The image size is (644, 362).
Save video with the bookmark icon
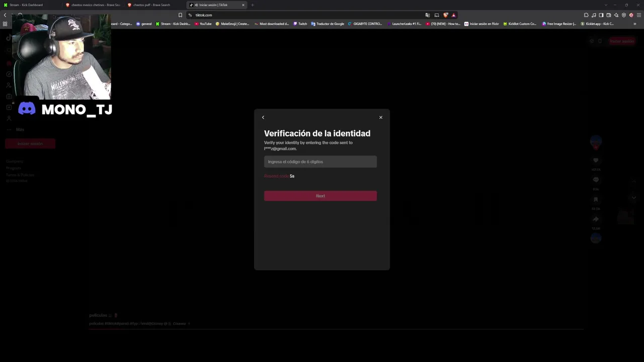point(596,200)
